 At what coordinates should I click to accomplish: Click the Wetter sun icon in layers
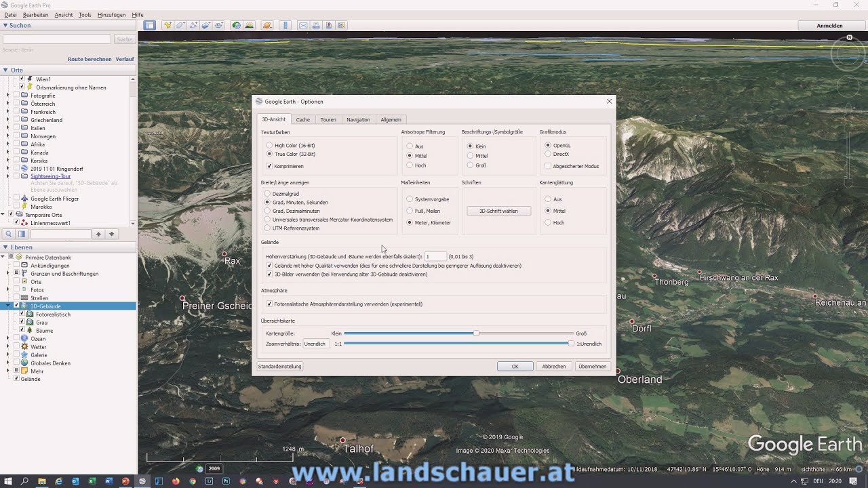click(24, 347)
